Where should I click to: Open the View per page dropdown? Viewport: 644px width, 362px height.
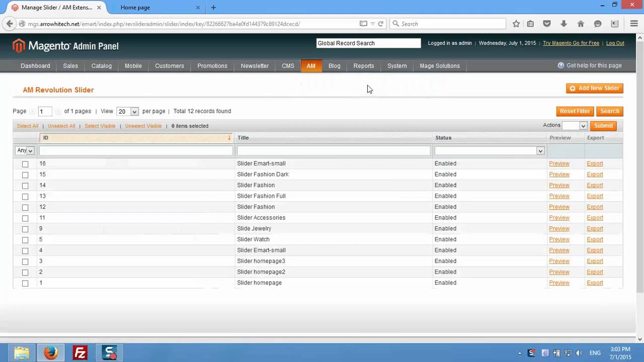click(x=127, y=112)
